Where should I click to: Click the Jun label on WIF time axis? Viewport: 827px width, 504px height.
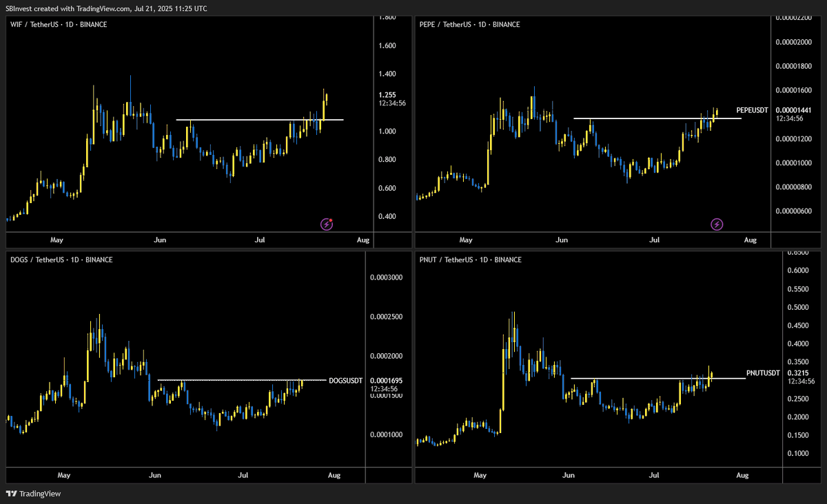(x=160, y=240)
